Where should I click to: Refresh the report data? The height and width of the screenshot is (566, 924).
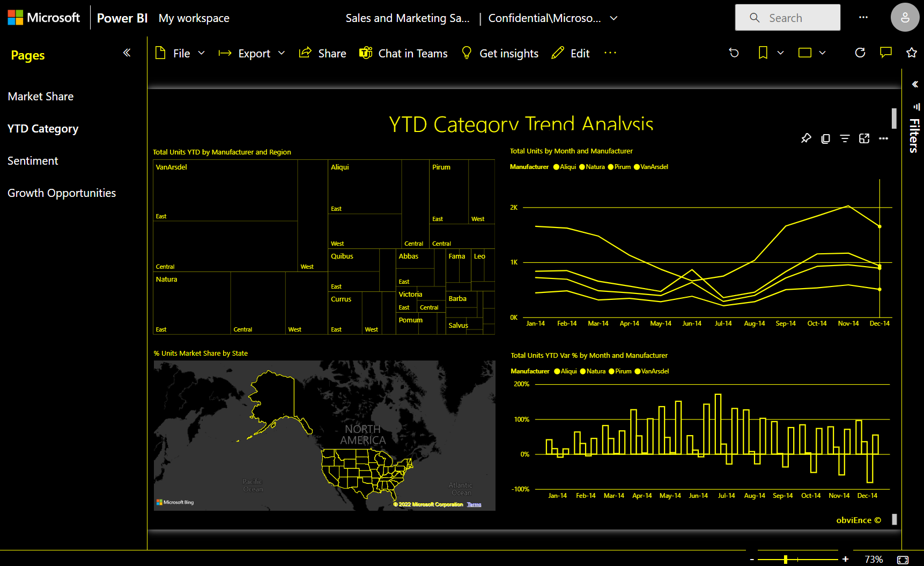860,53
